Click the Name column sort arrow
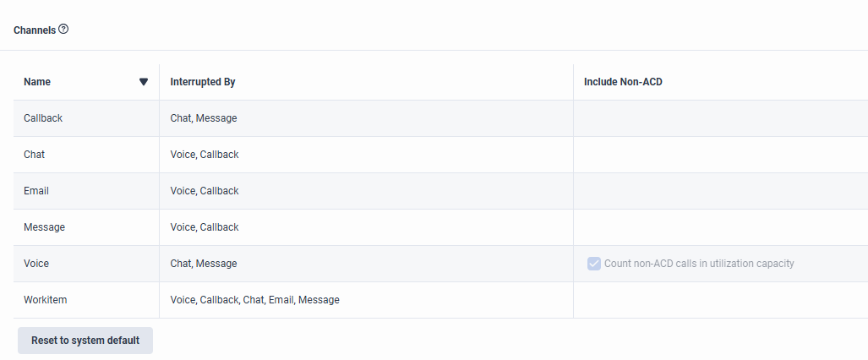The image size is (868, 360). [x=144, y=82]
